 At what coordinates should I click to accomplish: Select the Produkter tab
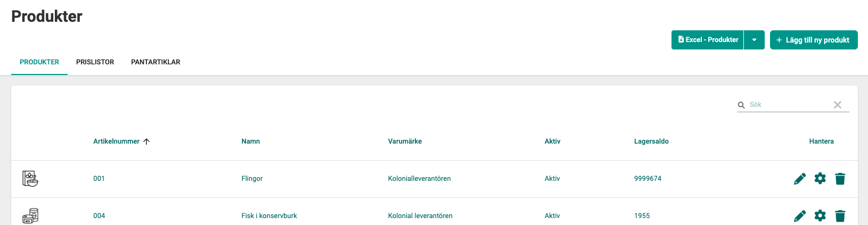(39, 62)
